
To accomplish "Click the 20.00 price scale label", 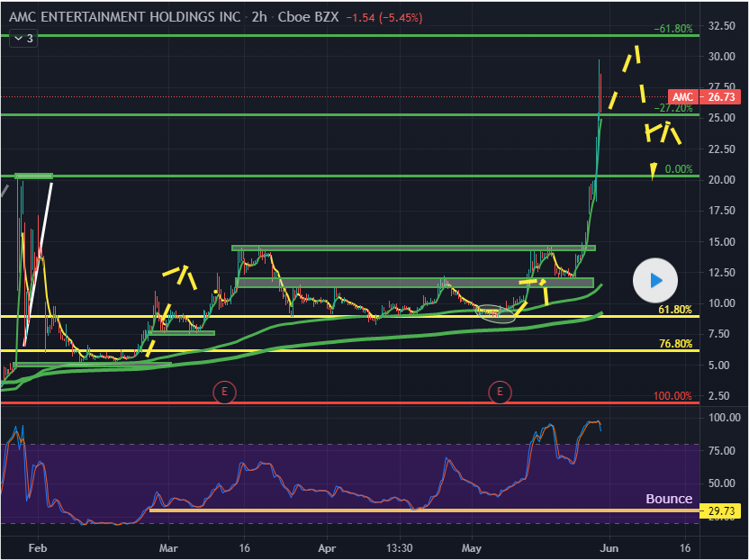I will click(x=721, y=180).
